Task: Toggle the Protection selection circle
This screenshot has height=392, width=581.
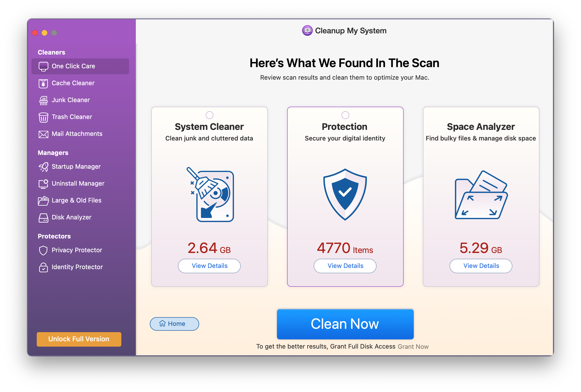Action: pyautogui.click(x=345, y=114)
